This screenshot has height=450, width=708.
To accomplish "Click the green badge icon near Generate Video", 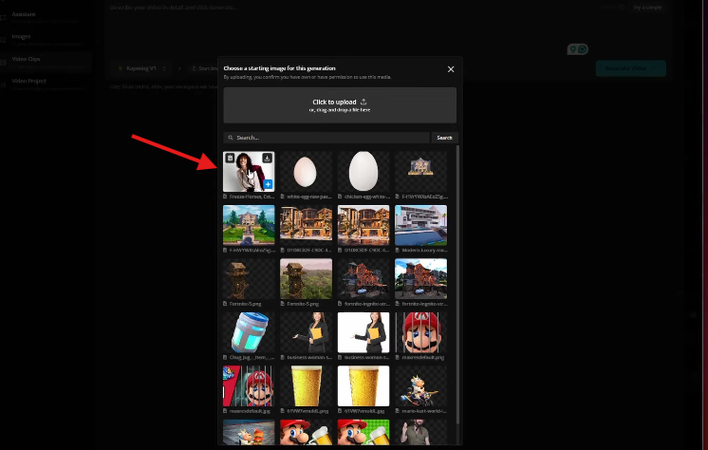I will pyautogui.click(x=578, y=49).
